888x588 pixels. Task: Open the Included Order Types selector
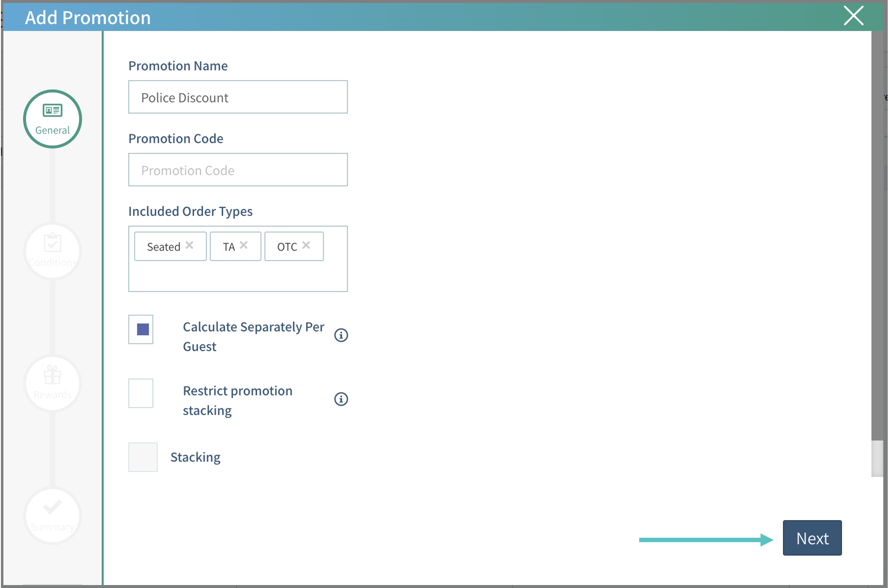tap(238, 276)
